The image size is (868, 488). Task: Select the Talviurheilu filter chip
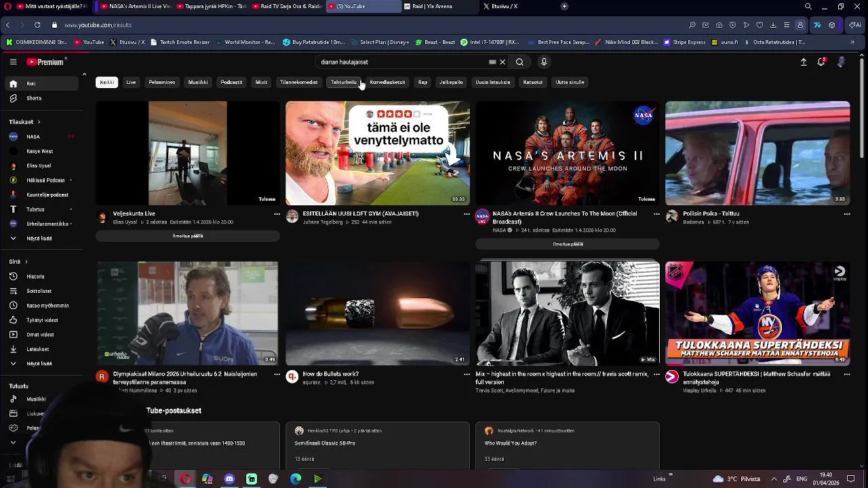(344, 82)
